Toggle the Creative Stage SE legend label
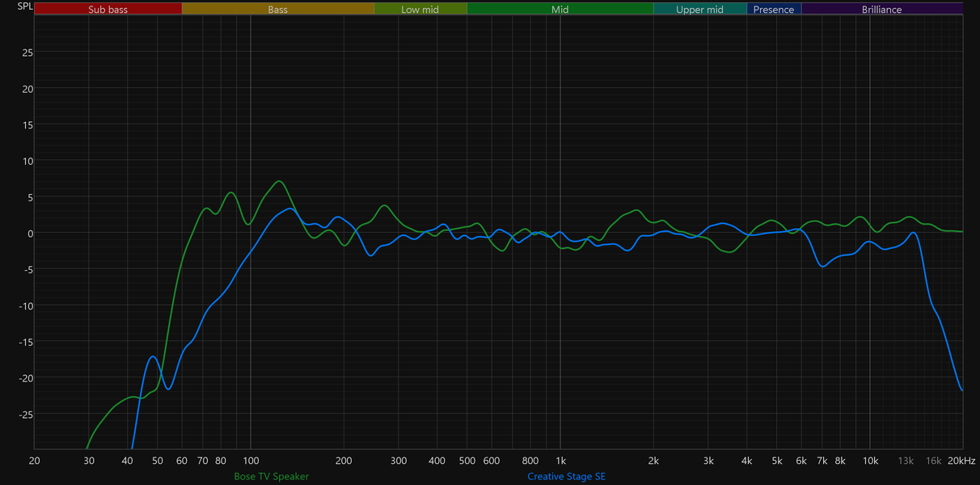The image size is (980, 485). pyautogui.click(x=566, y=476)
